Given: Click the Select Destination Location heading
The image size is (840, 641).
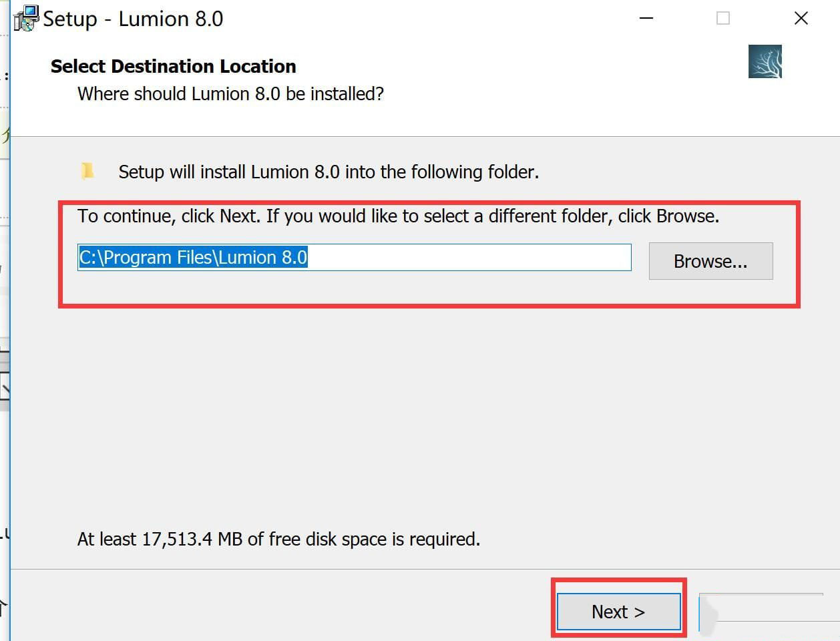Looking at the screenshot, I should click(173, 66).
